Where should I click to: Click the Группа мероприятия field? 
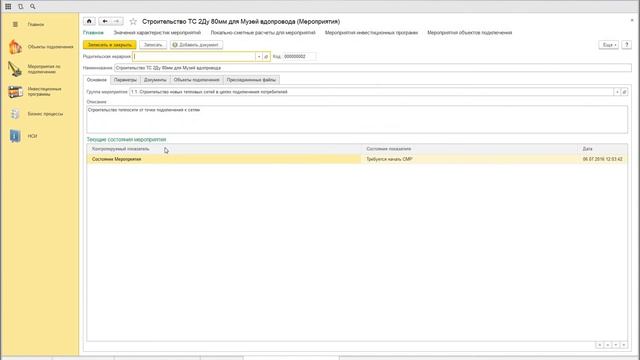371,92
